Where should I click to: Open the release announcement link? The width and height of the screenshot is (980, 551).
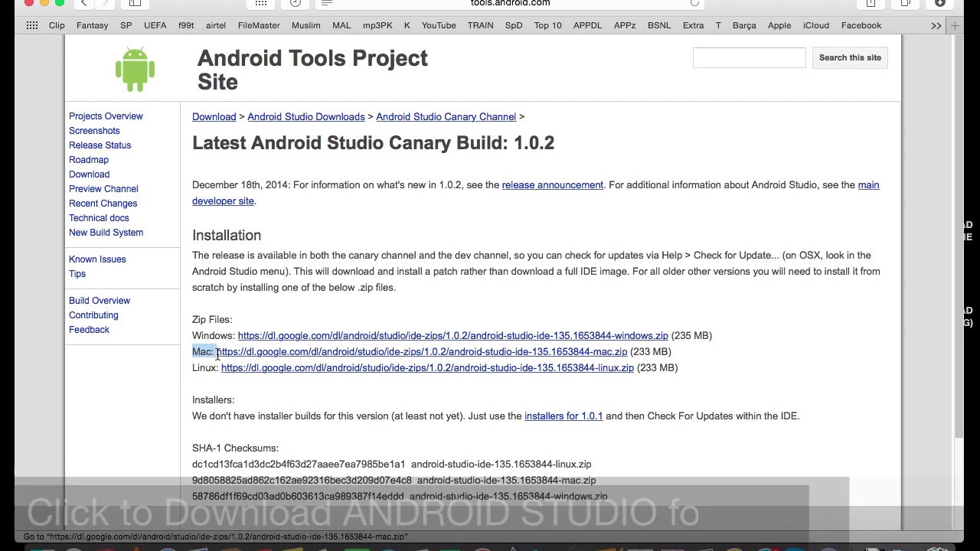tap(553, 185)
